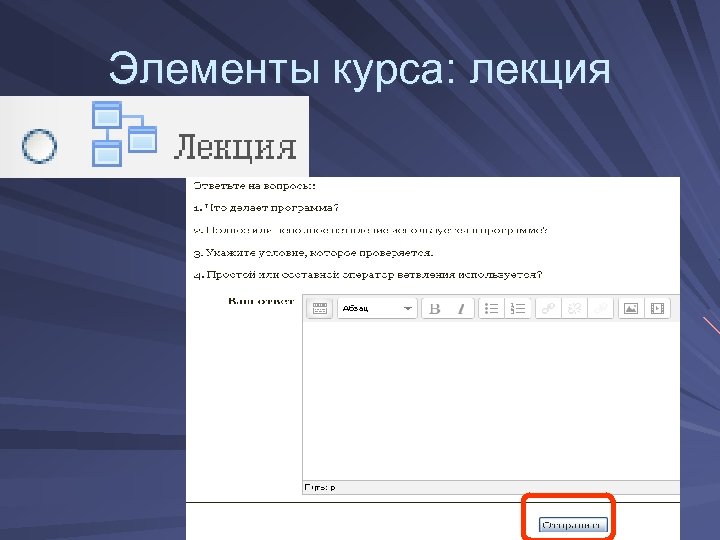Click the editor path status bar
This screenshot has width=720, height=540.
pyautogui.click(x=491, y=487)
